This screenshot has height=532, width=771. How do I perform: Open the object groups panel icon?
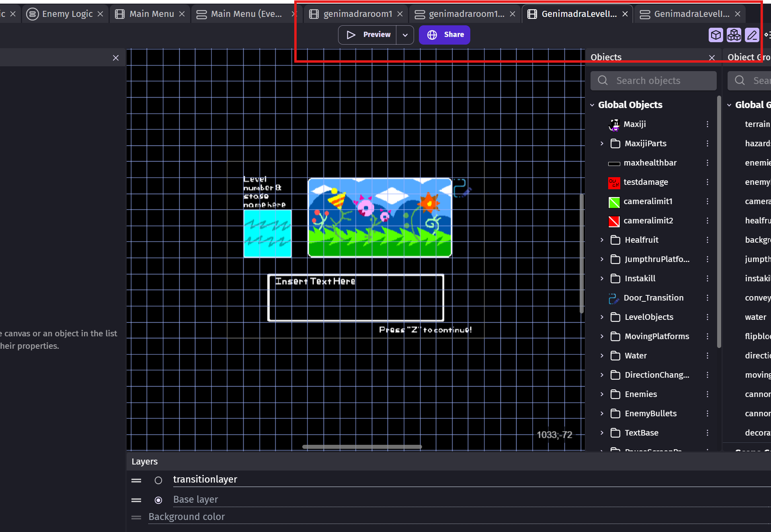(734, 35)
